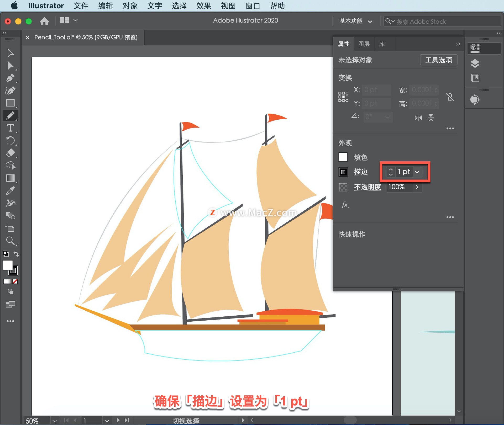This screenshot has width=504, height=425.
Task: Select the Type tool
Action: coord(10,128)
